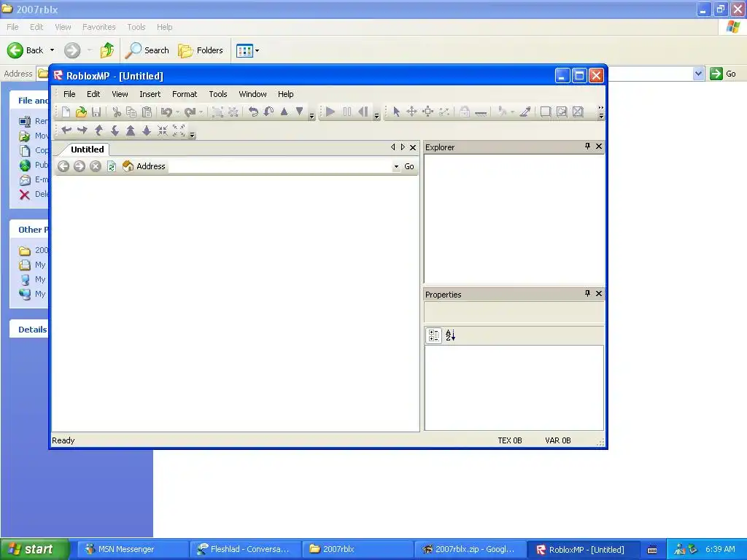
Task: Click the Undo icon in RobloxMP toolbar
Action: tap(166, 112)
